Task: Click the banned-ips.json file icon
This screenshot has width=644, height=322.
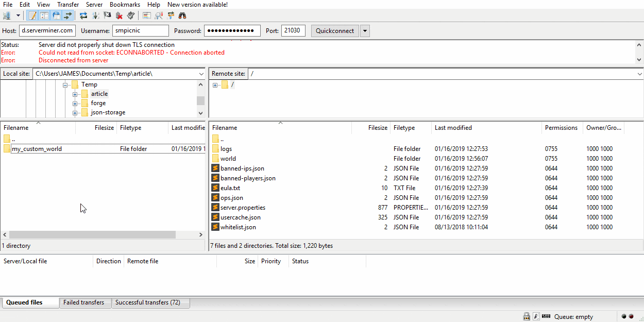Action: click(x=215, y=168)
